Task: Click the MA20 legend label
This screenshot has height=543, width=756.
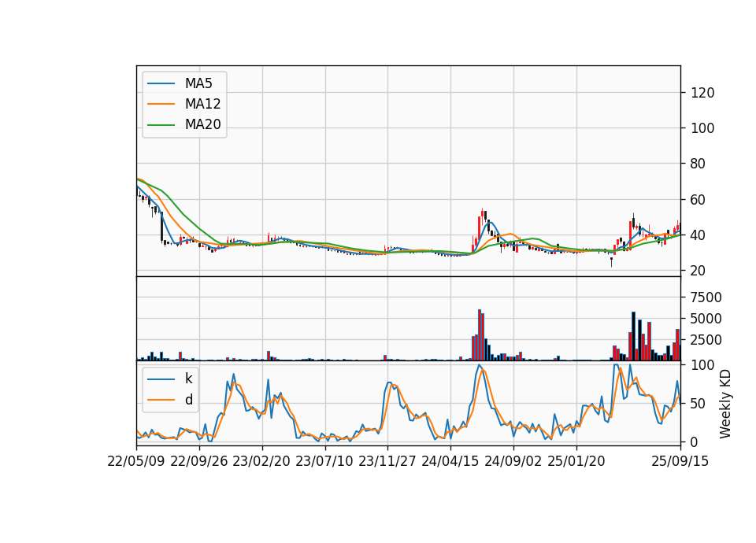Action: (x=202, y=125)
